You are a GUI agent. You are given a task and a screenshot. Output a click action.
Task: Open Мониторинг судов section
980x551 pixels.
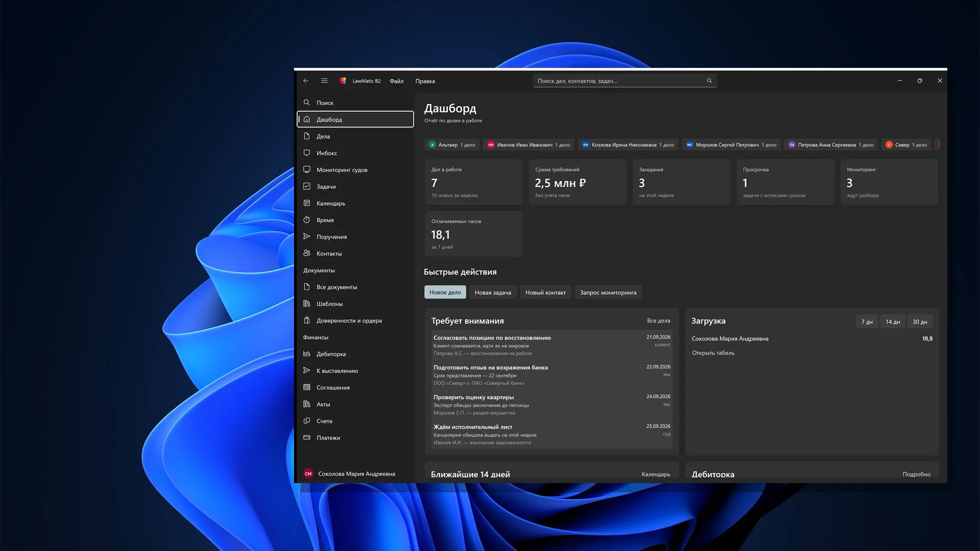(x=355, y=170)
